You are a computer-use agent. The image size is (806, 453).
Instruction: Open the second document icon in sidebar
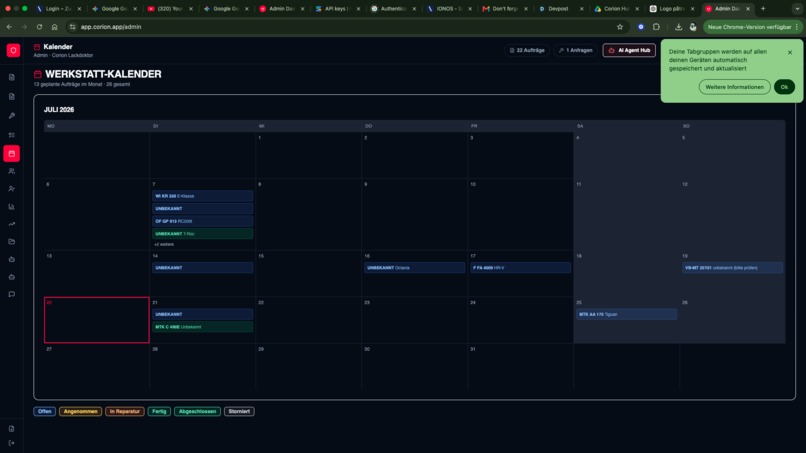coord(12,97)
